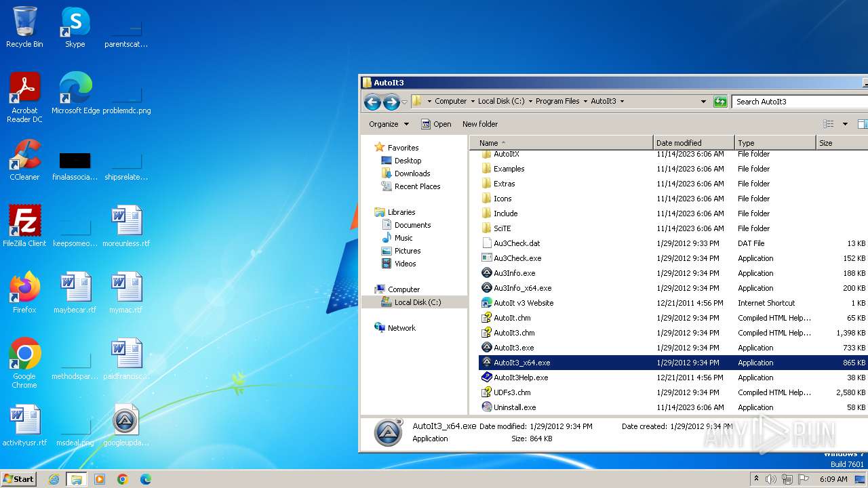
Task: Click Computer in the address breadcrumb
Action: click(x=450, y=102)
